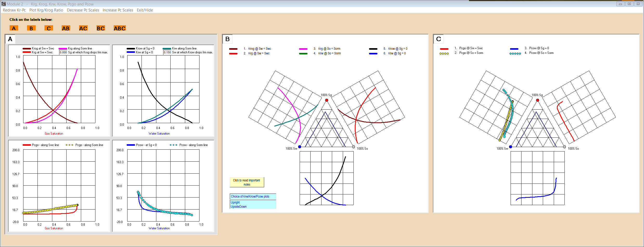The width and height of the screenshot is (644, 247).
Task: Click gray 100% So vertex in panel C
Action: tap(564, 147)
